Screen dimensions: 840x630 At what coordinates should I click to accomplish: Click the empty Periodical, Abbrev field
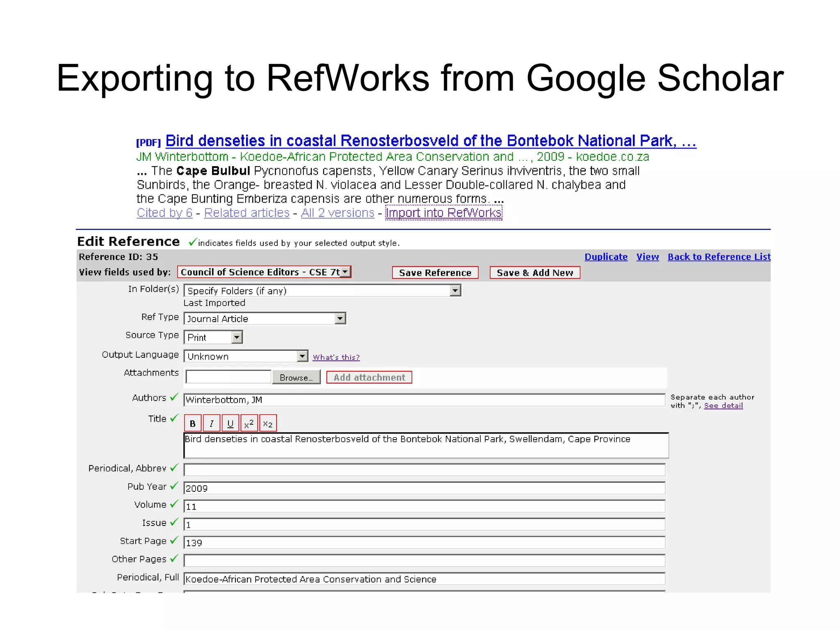coord(425,470)
